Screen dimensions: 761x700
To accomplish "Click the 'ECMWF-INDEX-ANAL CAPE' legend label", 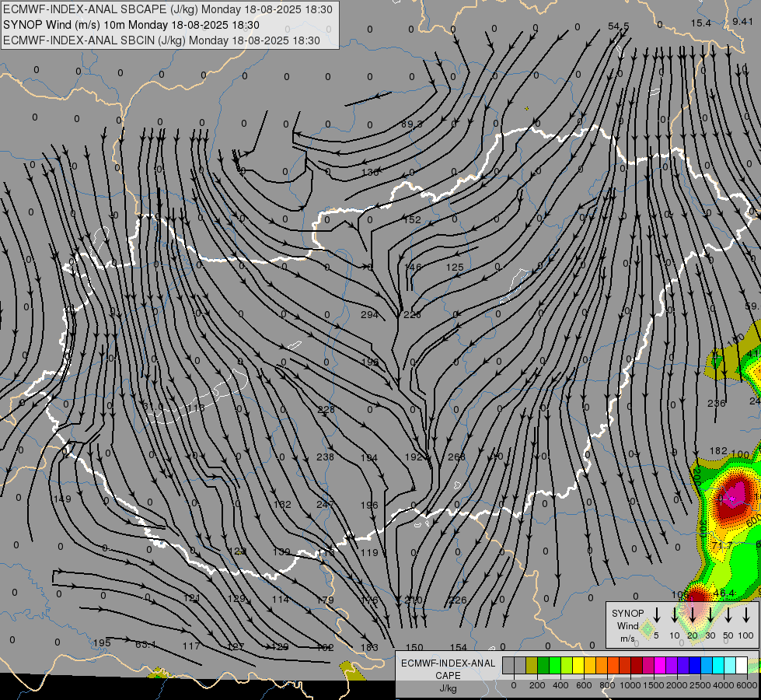I will pyautogui.click(x=448, y=669).
